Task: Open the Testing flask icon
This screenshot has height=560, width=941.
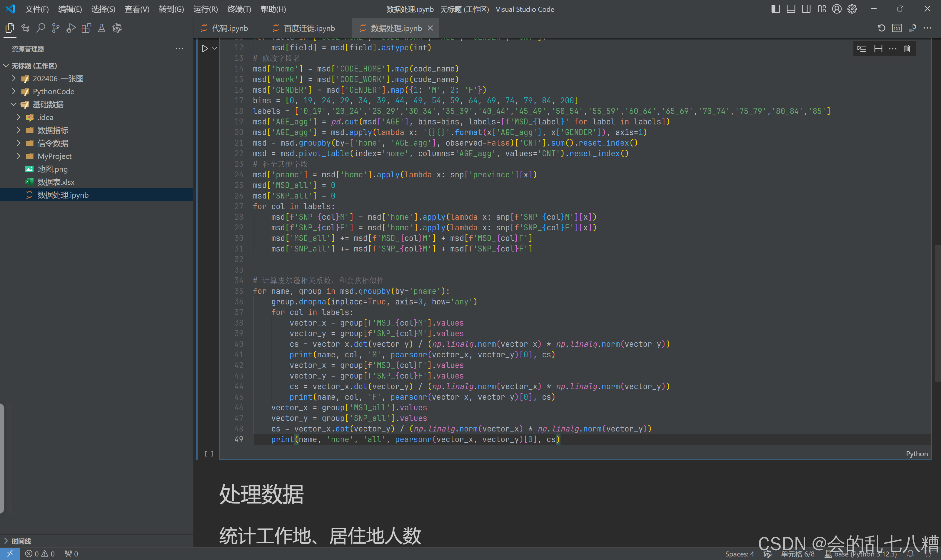Action: (101, 28)
